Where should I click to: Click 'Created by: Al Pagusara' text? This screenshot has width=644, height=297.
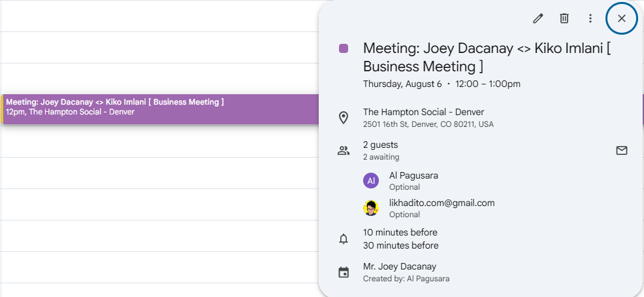click(x=406, y=279)
